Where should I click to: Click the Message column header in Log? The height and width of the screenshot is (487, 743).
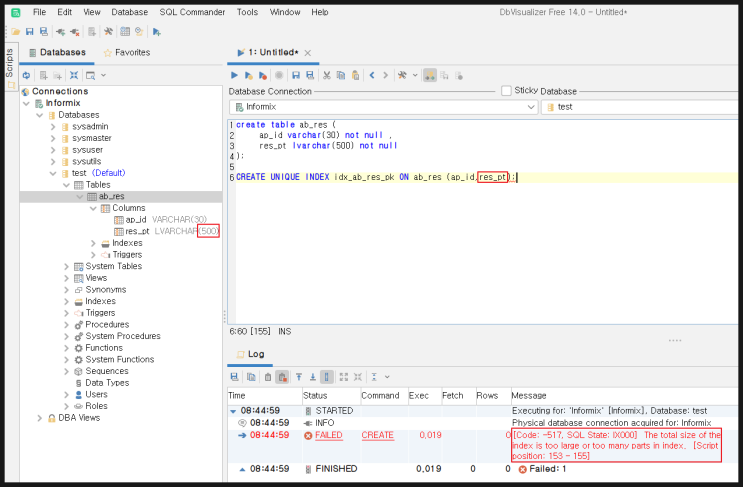[x=529, y=396]
